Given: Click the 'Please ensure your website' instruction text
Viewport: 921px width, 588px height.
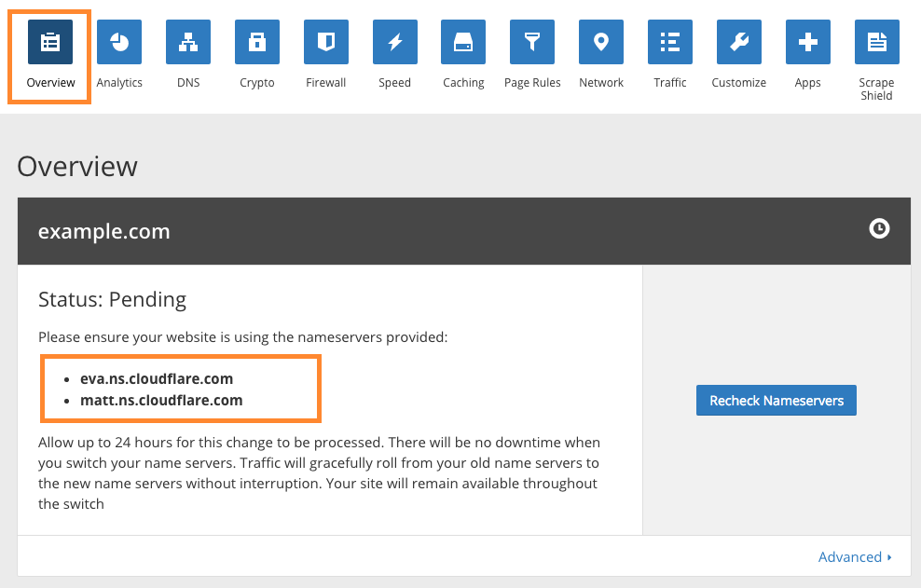Looking at the screenshot, I should (x=242, y=337).
